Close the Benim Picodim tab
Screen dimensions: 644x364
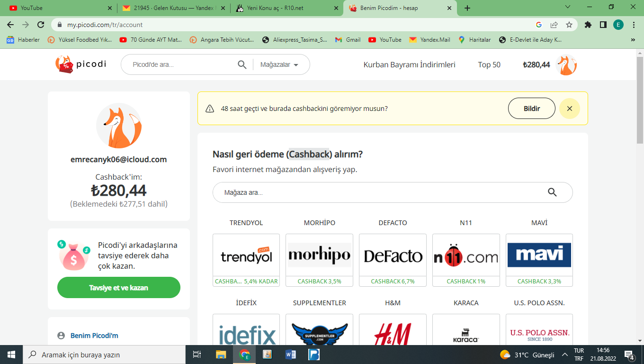point(449,8)
